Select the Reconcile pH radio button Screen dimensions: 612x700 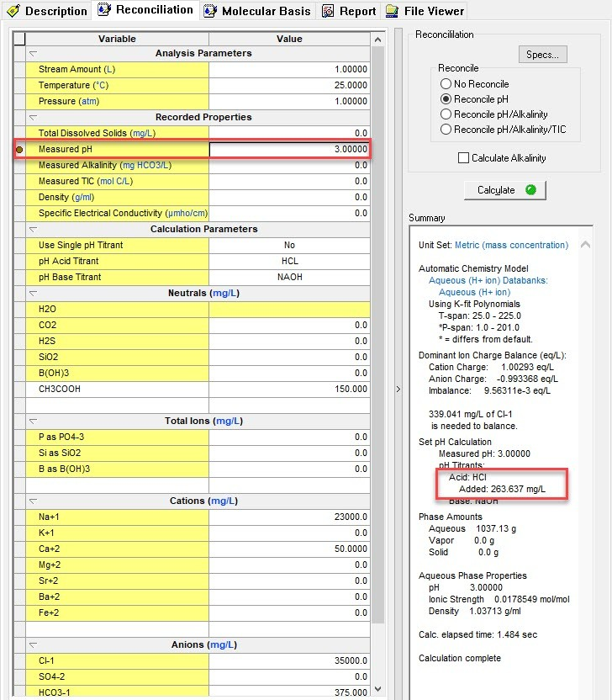446,99
